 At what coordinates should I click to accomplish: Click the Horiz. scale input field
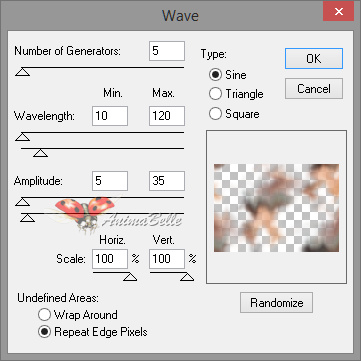110,259
